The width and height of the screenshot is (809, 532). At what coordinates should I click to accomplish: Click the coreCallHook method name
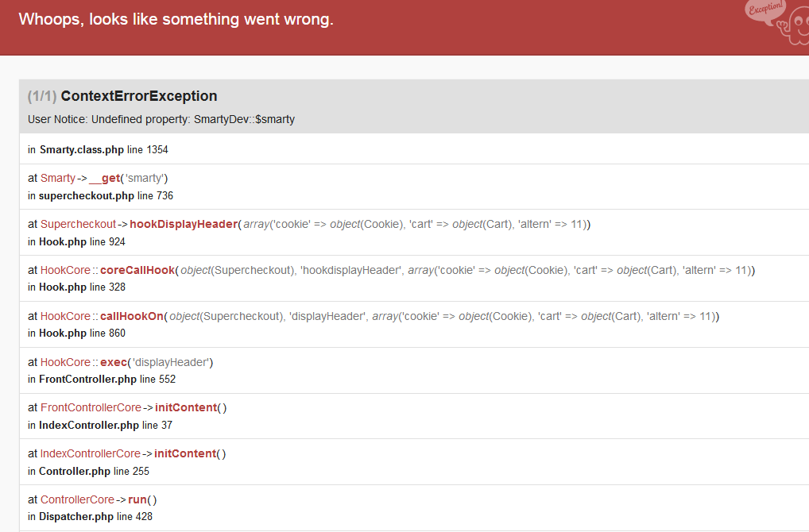point(137,270)
